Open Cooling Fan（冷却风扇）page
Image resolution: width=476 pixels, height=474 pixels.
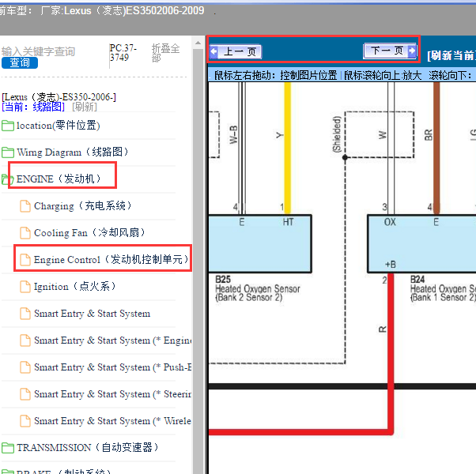[x=89, y=232]
